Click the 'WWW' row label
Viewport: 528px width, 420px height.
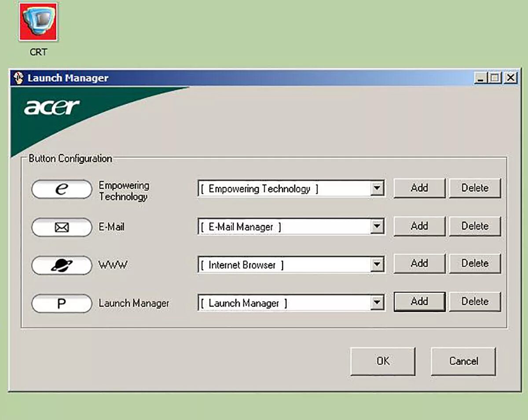point(112,265)
